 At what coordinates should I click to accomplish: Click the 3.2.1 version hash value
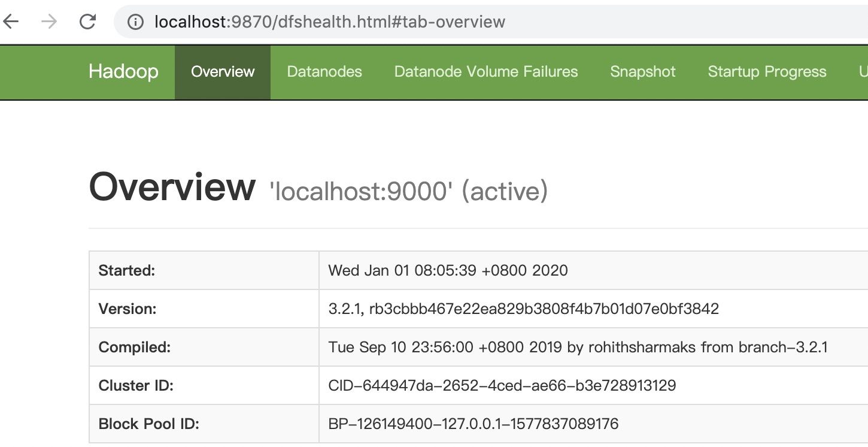[524, 309]
